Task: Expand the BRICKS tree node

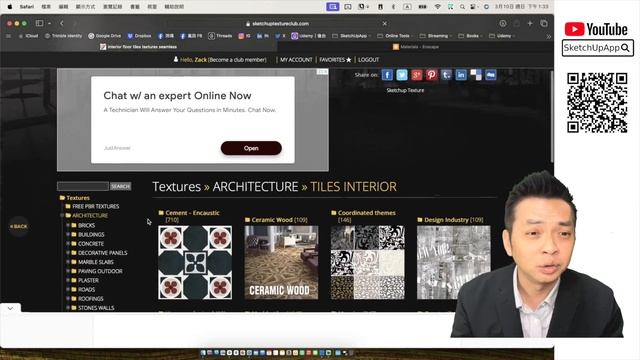Action: pos(68,225)
